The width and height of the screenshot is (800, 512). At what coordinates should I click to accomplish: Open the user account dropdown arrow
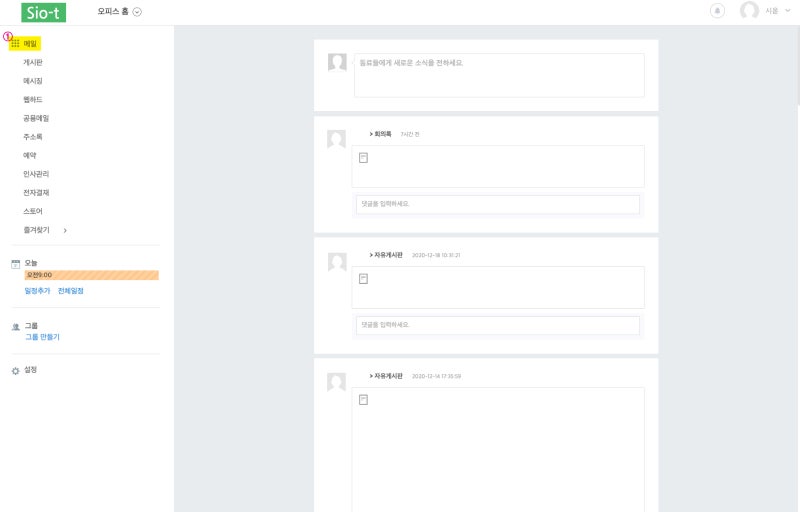click(x=787, y=11)
